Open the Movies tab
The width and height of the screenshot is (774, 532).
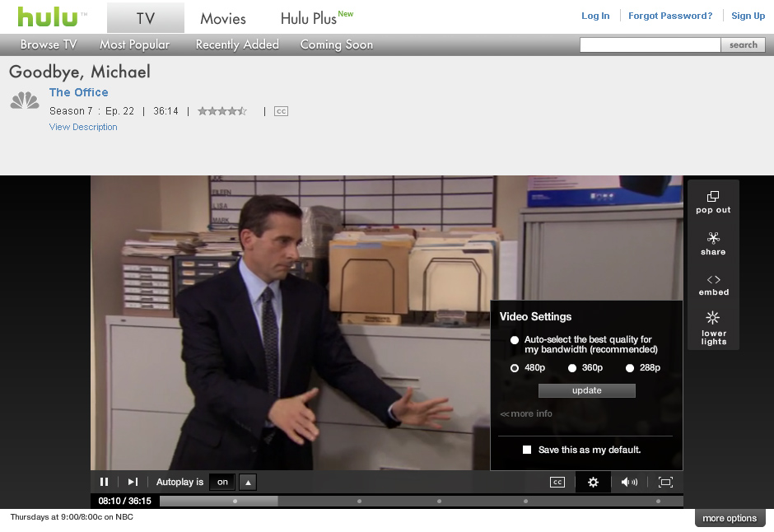(x=223, y=18)
